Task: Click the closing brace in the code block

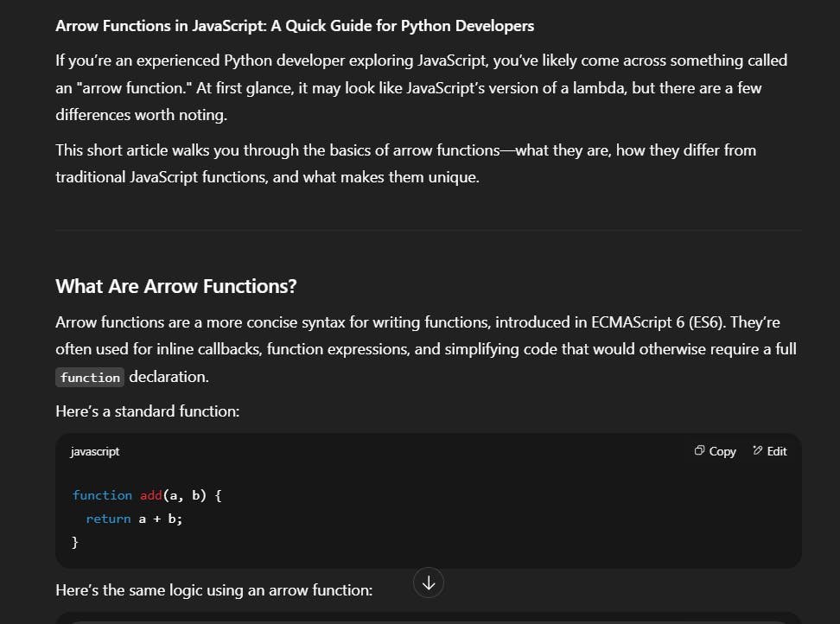Action: (x=75, y=542)
